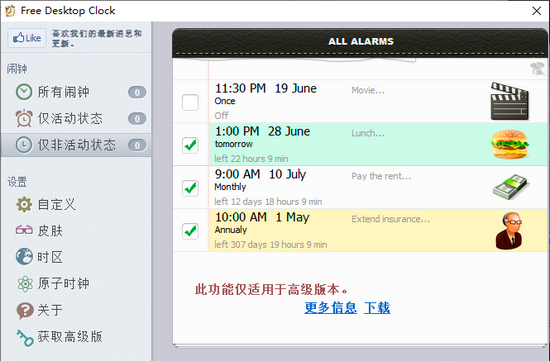Click the movie clapperboard icon
The image size is (550, 361).
point(510,101)
